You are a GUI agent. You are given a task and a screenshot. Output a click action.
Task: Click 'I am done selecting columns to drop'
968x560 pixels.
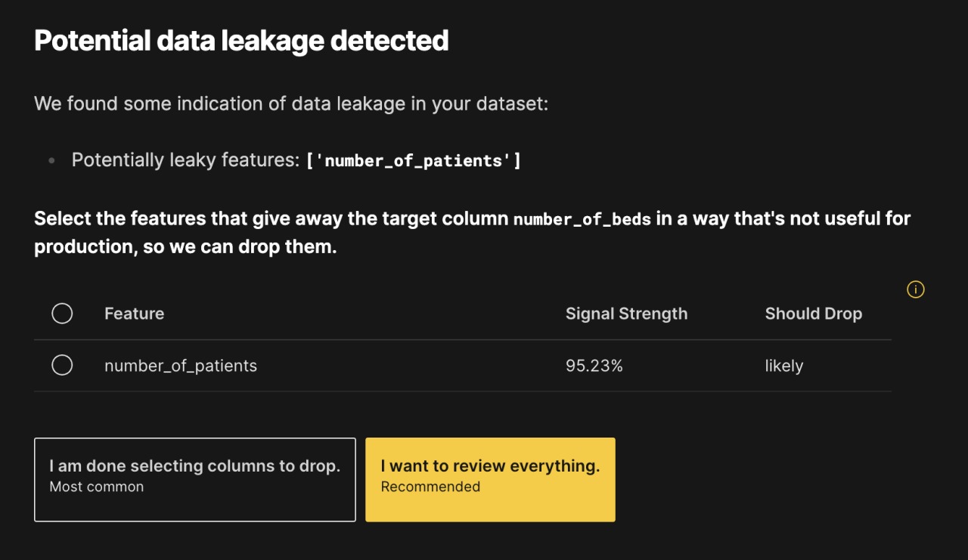(x=194, y=479)
